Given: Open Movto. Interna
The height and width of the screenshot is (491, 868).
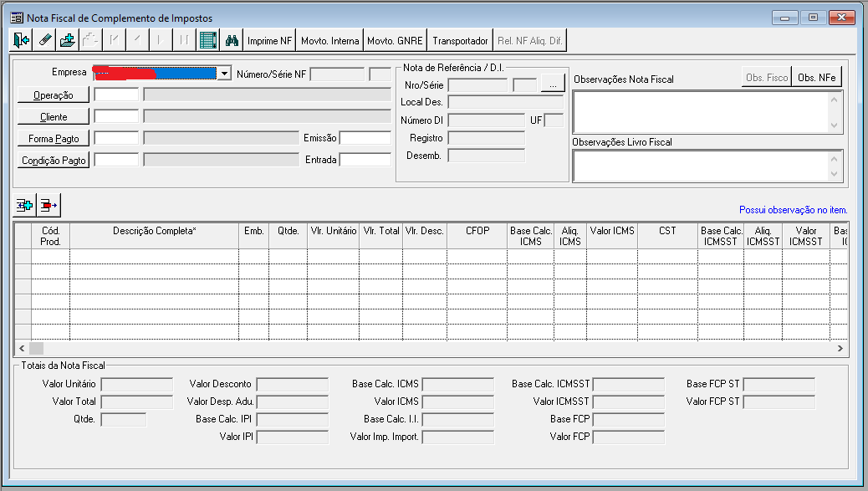Looking at the screenshot, I should (x=330, y=40).
